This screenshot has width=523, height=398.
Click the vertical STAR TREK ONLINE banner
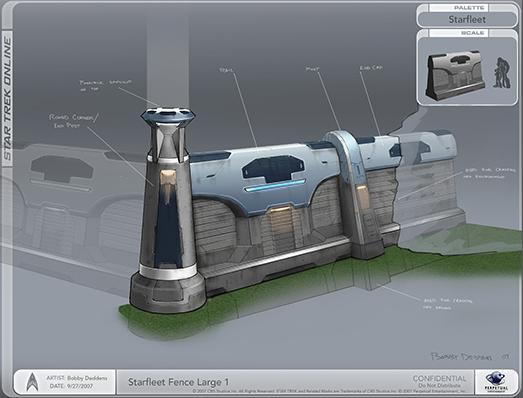coord(7,99)
